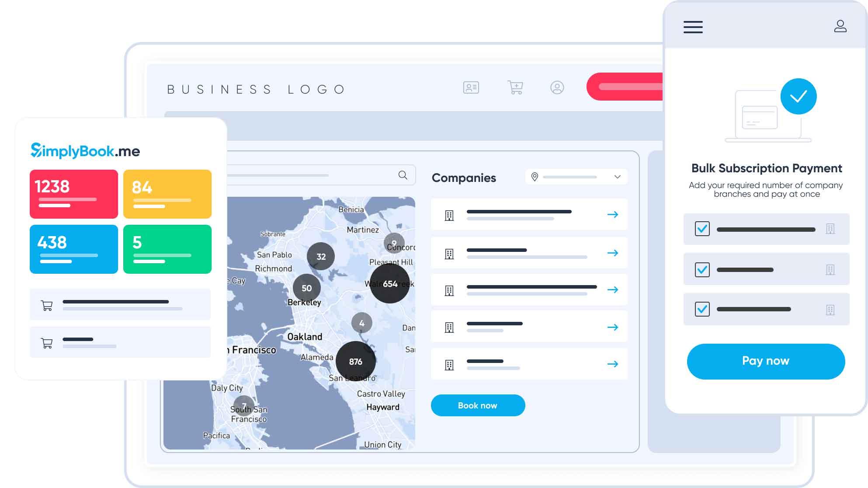Click building icon in third subscription row
The height and width of the screenshot is (488, 868).
click(830, 310)
